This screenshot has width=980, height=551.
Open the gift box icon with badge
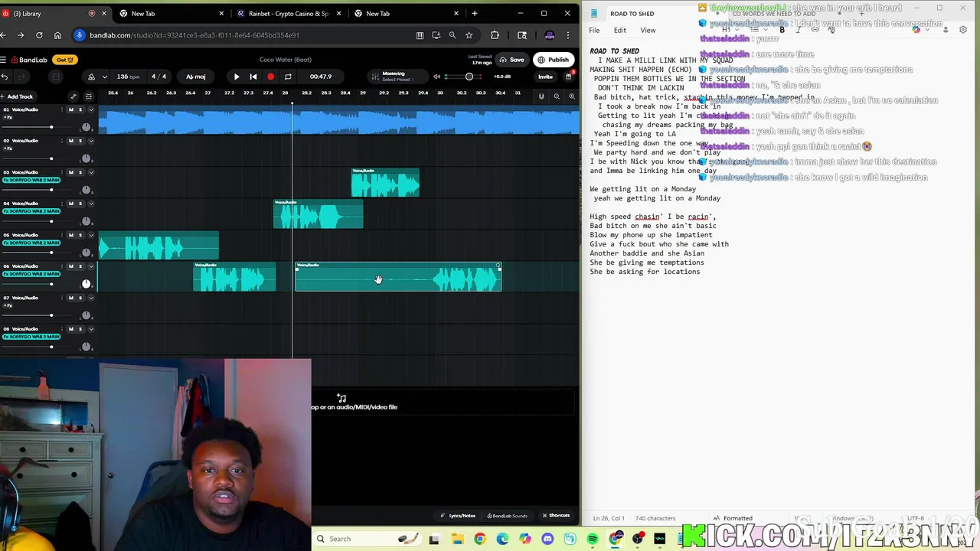click(x=568, y=77)
